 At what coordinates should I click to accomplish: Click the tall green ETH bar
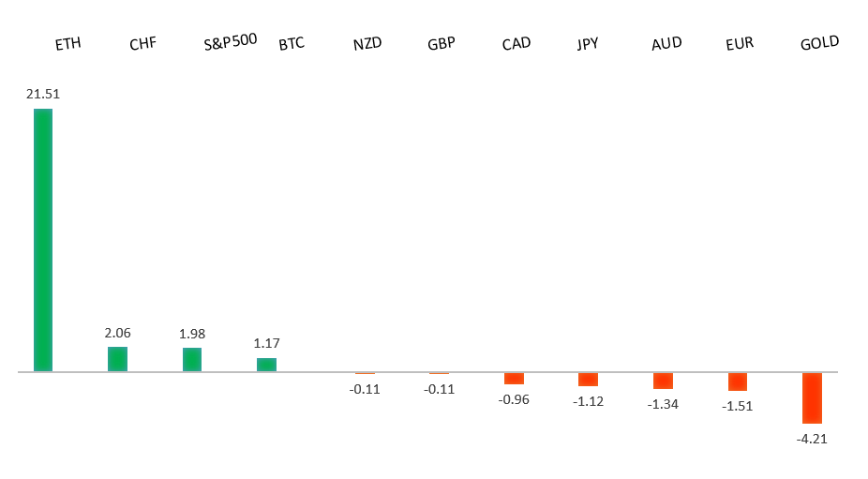[x=43, y=240]
